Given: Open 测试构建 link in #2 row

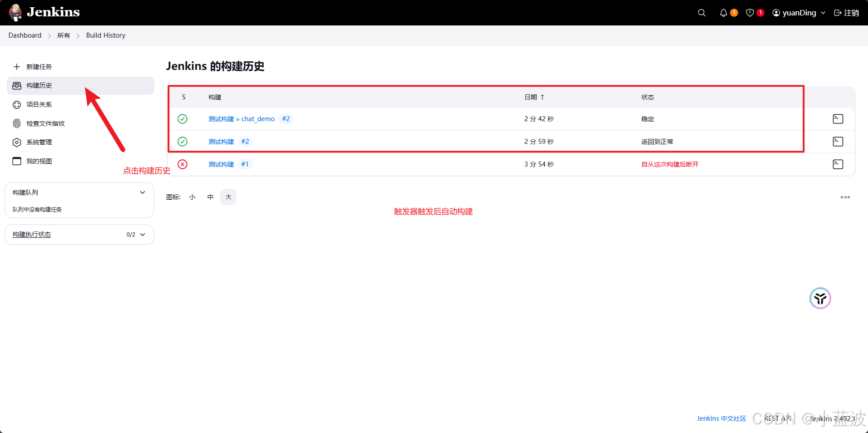Looking at the screenshot, I should click(221, 142).
